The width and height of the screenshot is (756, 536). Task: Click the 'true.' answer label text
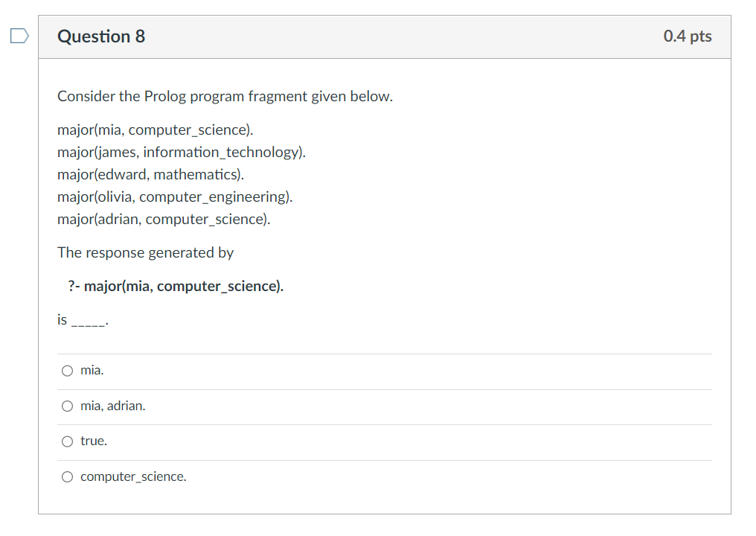pos(94,441)
